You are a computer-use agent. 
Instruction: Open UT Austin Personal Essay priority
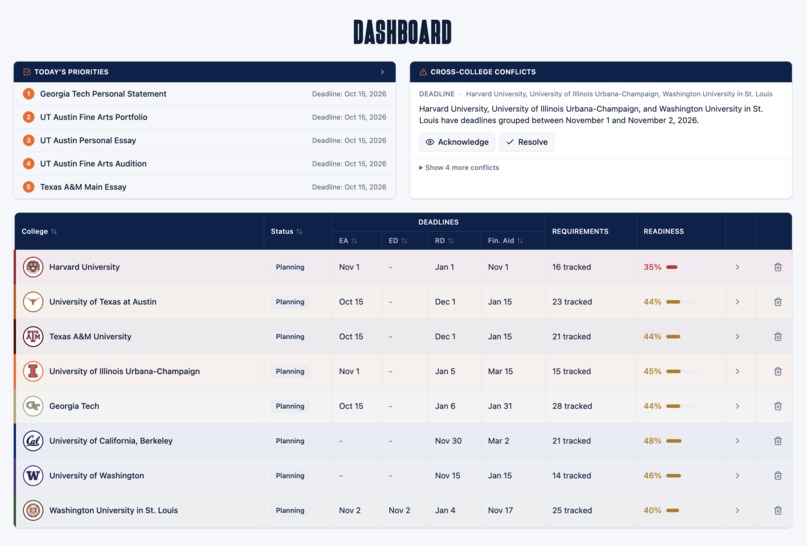[205, 140]
